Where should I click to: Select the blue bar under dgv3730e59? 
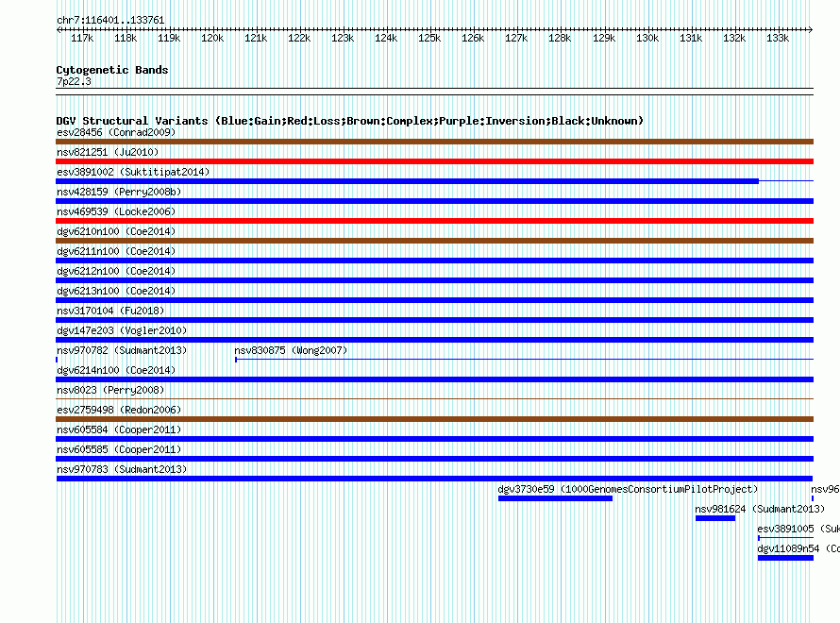pyautogui.click(x=555, y=498)
